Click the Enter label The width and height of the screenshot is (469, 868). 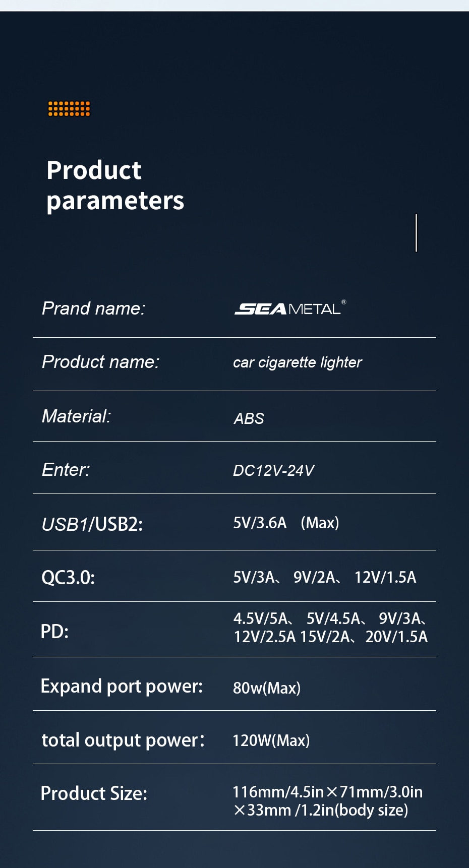click(x=66, y=469)
